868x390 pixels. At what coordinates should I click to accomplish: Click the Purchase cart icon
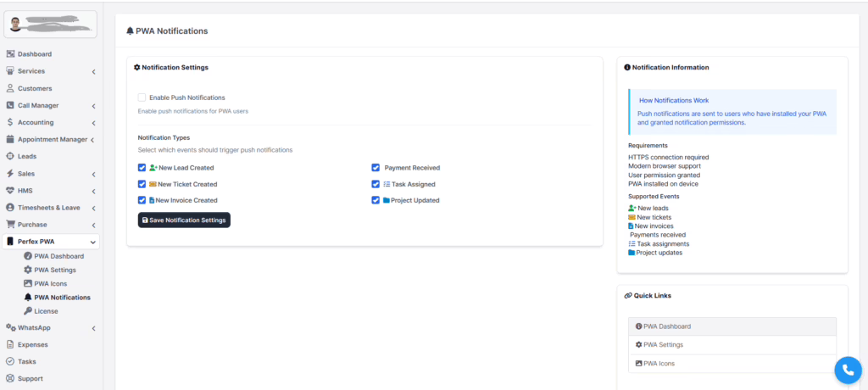10,225
